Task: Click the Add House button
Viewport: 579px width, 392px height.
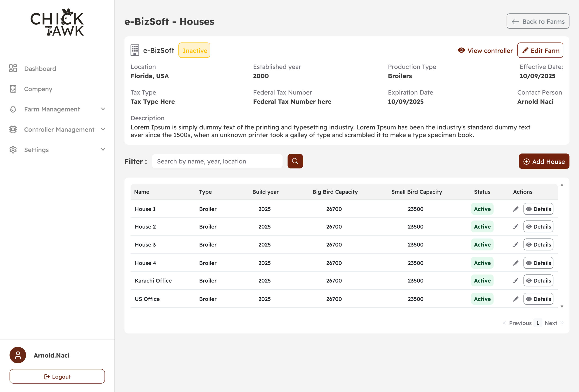Action: pos(544,161)
